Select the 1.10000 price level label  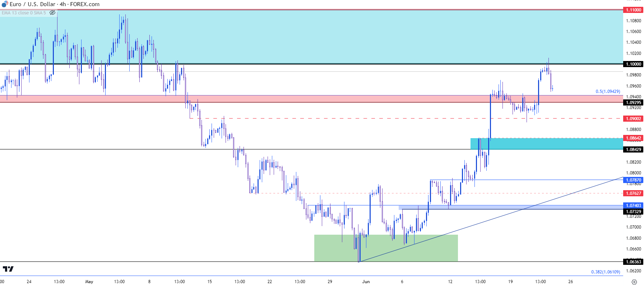click(633, 64)
